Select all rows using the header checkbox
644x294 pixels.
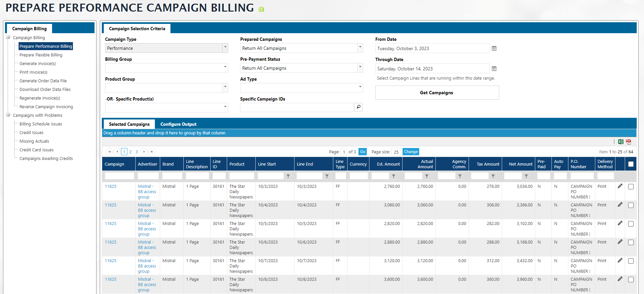tap(631, 164)
